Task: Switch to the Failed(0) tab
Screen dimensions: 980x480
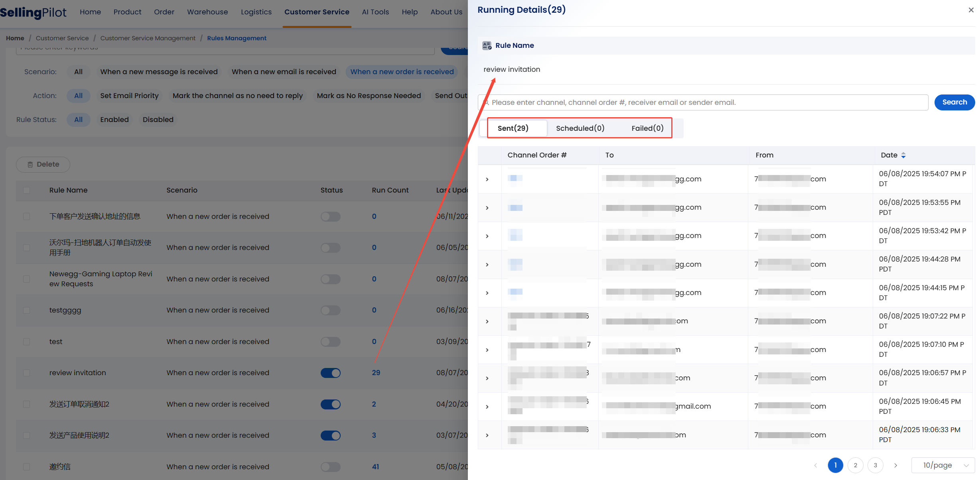Action: point(647,128)
